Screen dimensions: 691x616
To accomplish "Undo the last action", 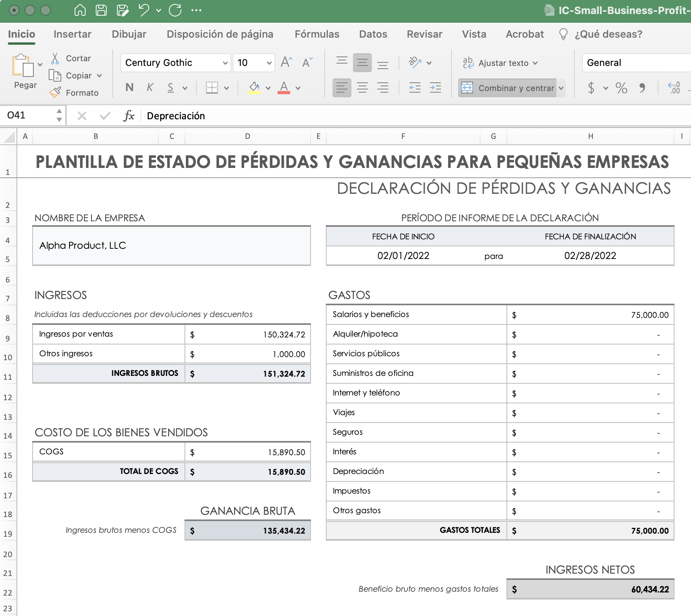I will (x=144, y=10).
